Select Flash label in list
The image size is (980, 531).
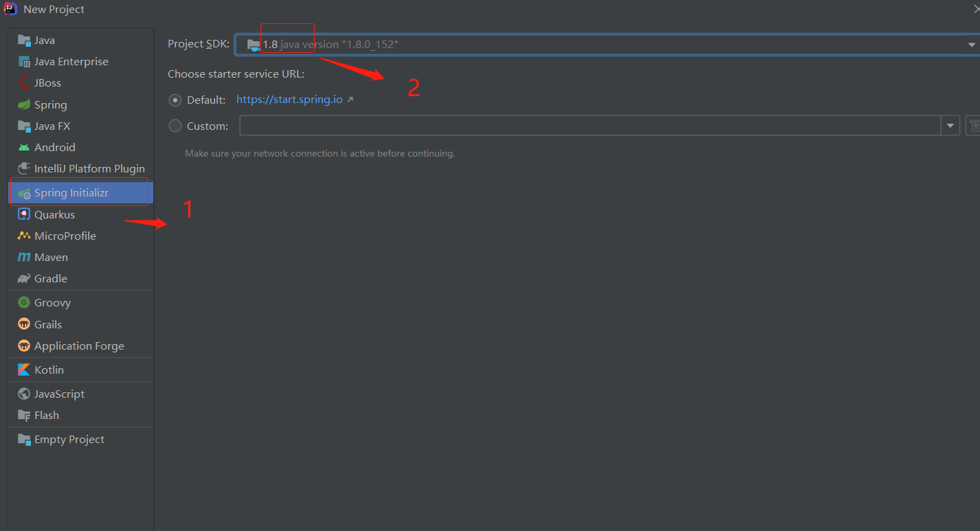(47, 416)
